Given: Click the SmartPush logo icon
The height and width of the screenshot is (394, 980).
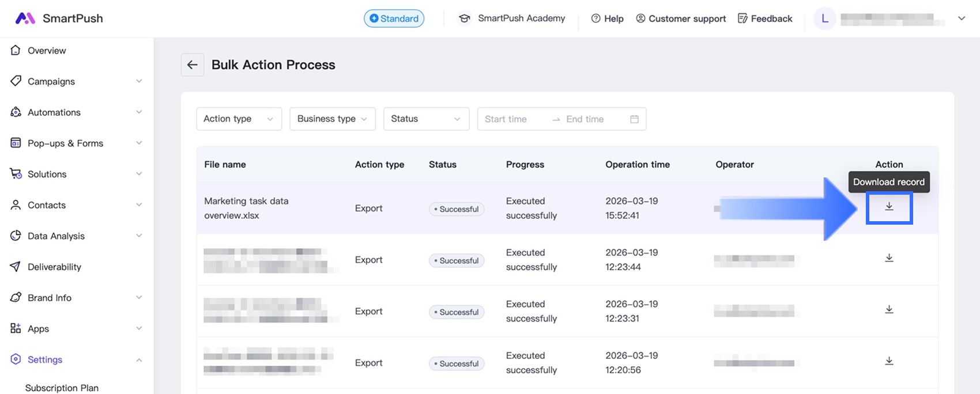Looking at the screenshot, I should (25, 18).
